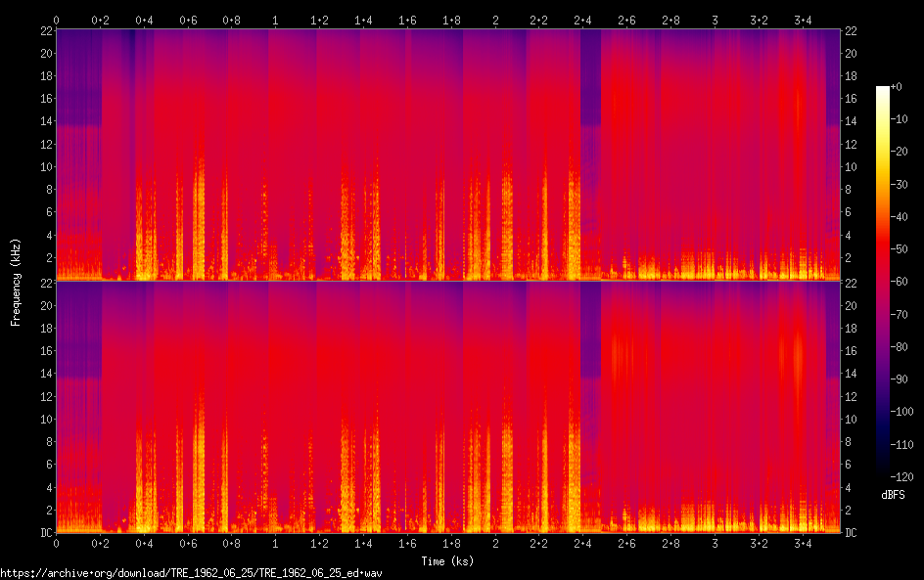The width and height of the screenshot is (924, 580).
Task: Click the 0 tick on bottom time axis
Action: tap(56, 544)
